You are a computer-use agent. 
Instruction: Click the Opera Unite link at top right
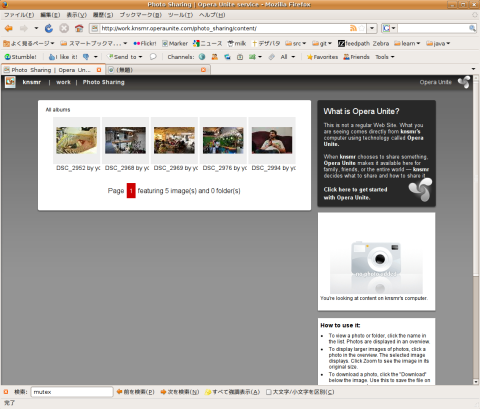435,82
